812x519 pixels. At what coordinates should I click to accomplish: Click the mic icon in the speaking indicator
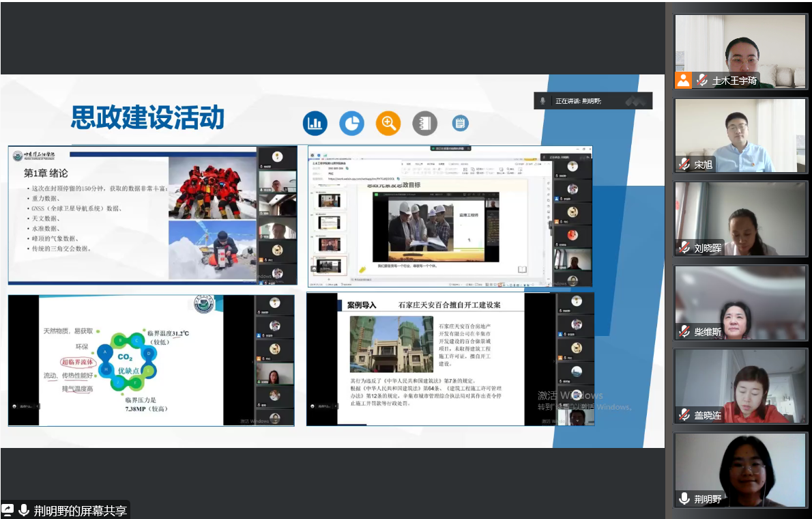click(542, 101)
